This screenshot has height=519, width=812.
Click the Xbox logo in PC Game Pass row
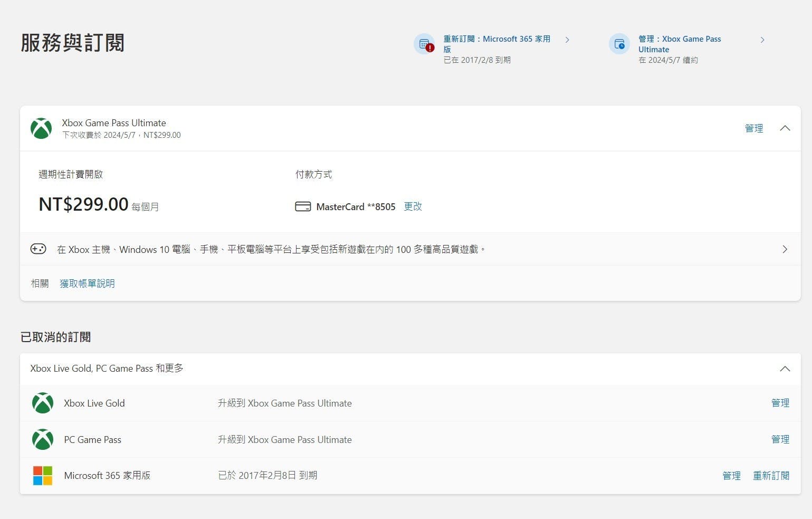(43, 439)
